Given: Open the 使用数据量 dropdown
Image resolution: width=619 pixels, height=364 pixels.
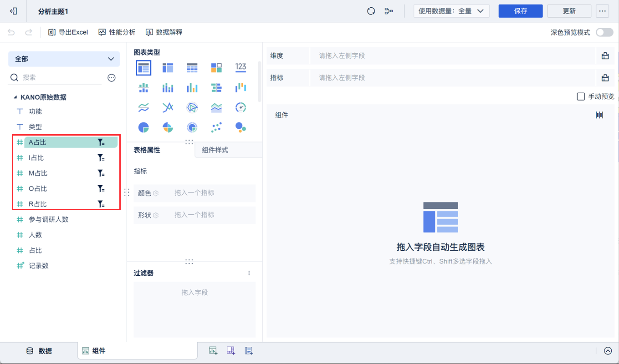Looking at the screenshot, I should click(x=451, y=11).
